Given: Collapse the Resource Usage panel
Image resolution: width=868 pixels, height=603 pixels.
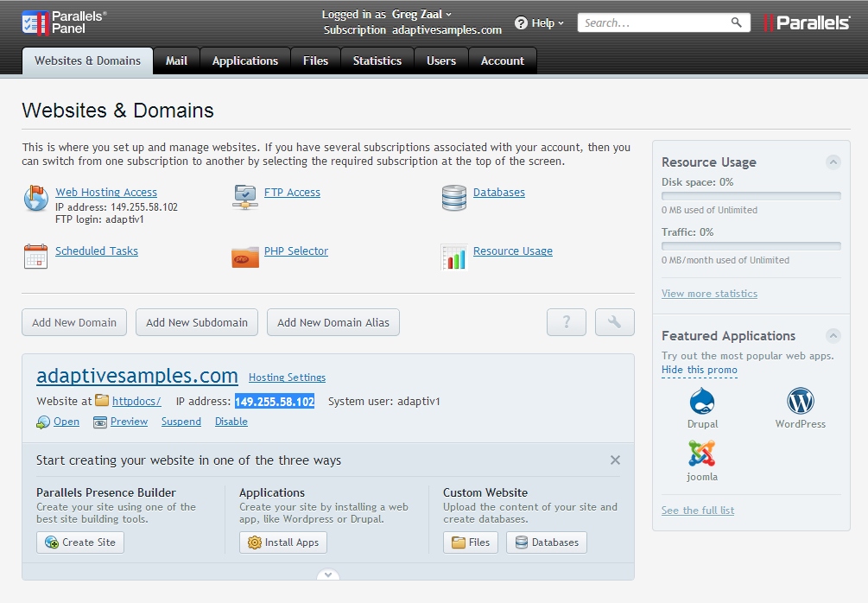Looking at the screenshot, I should point(833,162).
